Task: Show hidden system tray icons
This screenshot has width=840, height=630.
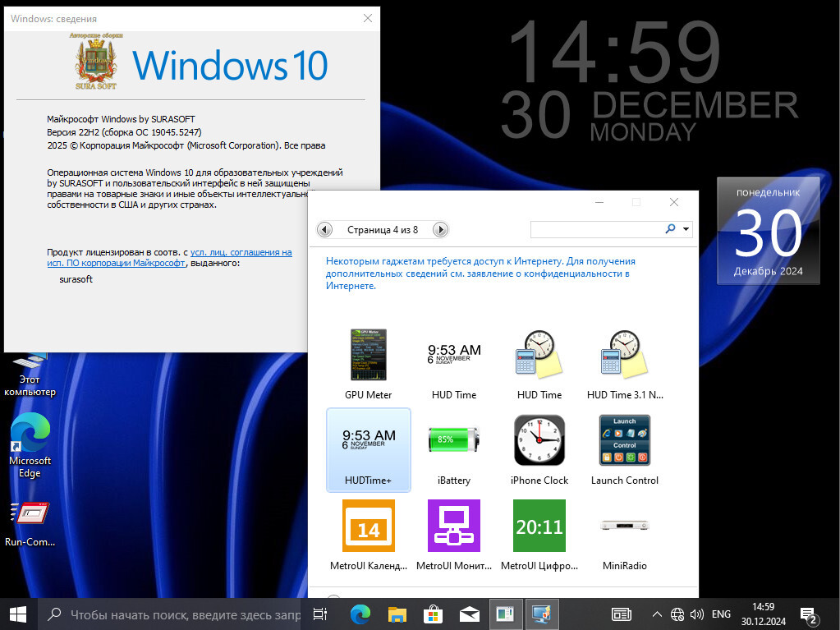Action: point(658,614)
